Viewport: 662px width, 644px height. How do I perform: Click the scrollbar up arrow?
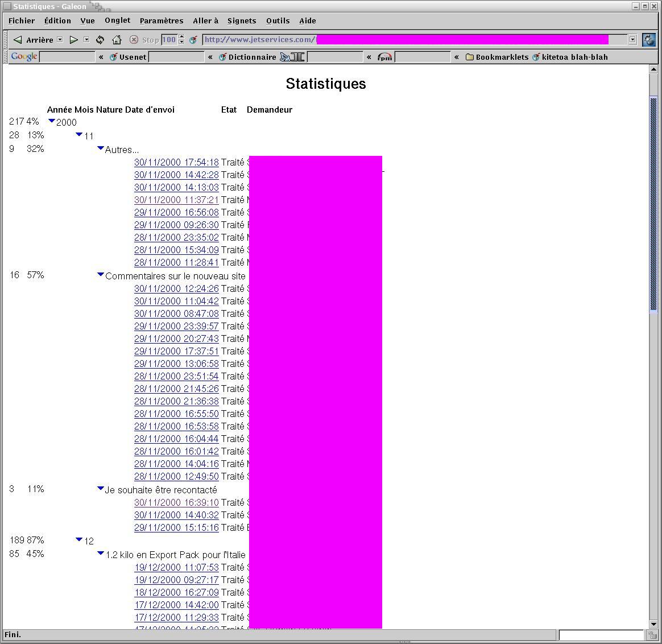pyautogui.click(x=653, y=69)
